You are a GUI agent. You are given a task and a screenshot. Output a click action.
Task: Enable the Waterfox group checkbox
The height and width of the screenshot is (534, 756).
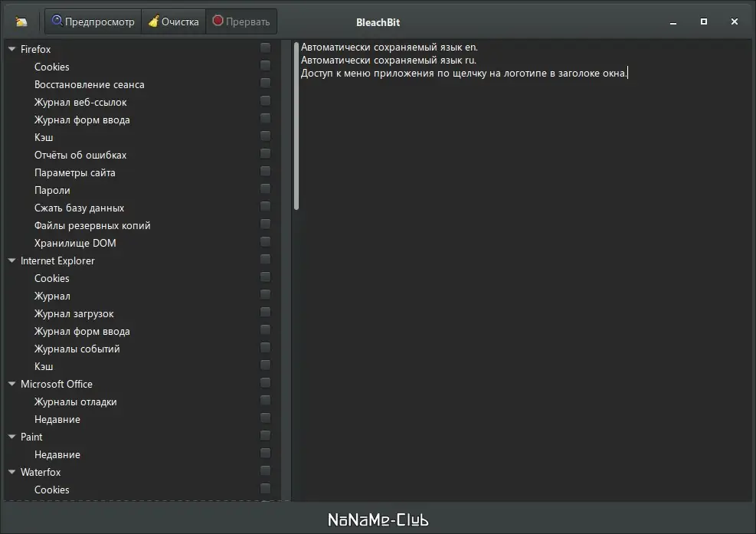point(265,471)
